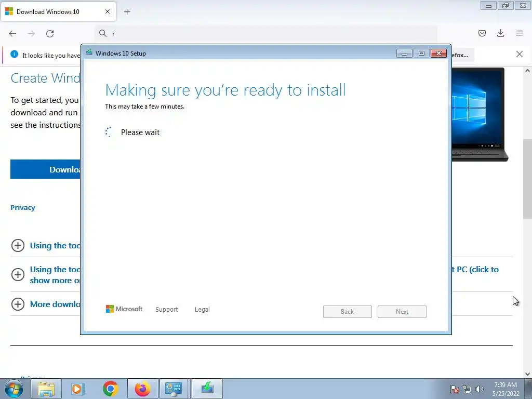Click 'Making sure you're ready to install' heading
Screen dimensions: 532x399
click(225, 90)
